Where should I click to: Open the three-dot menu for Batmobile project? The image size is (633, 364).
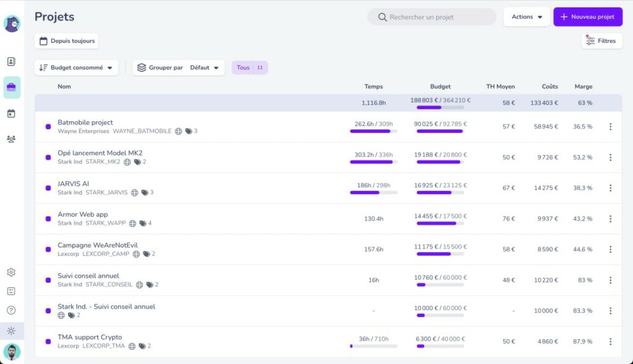pos(610,127)
